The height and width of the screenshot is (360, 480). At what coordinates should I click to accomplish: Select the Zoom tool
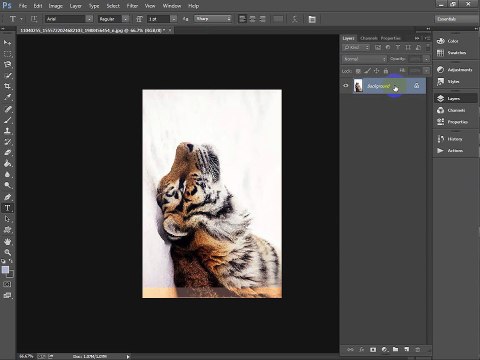(7, 252)
